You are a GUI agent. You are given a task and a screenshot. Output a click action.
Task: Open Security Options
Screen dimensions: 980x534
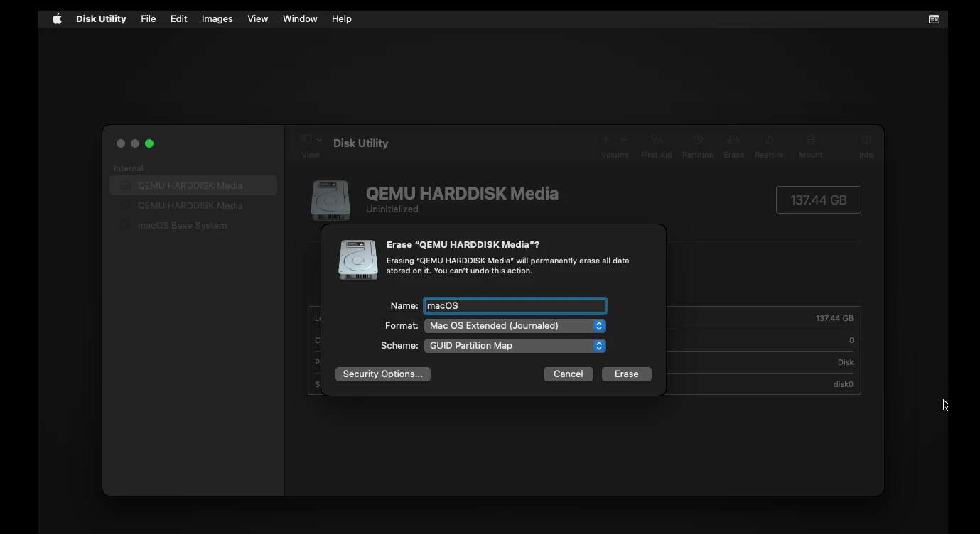(x=382, y=374)
